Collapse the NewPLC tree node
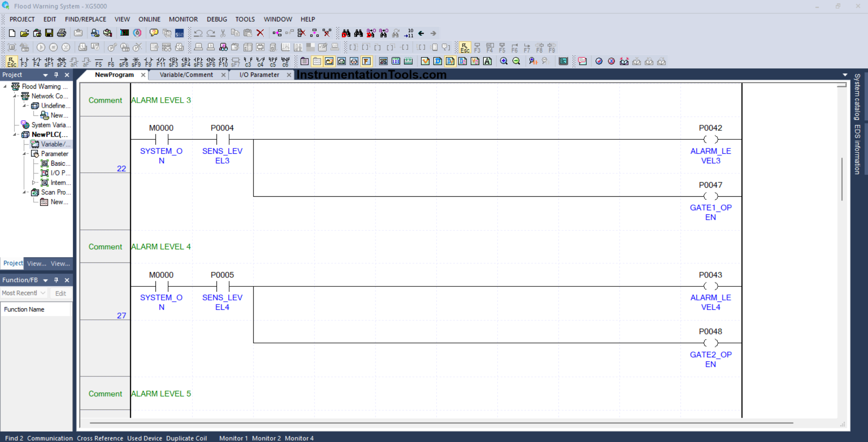Screen dimensions: 868x442 coord(14,134)
